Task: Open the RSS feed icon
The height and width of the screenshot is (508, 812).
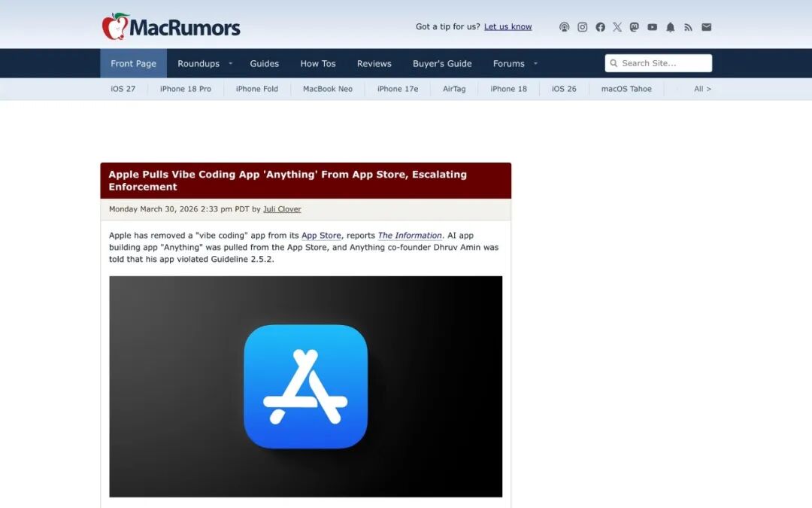Action: pos(688,27)
